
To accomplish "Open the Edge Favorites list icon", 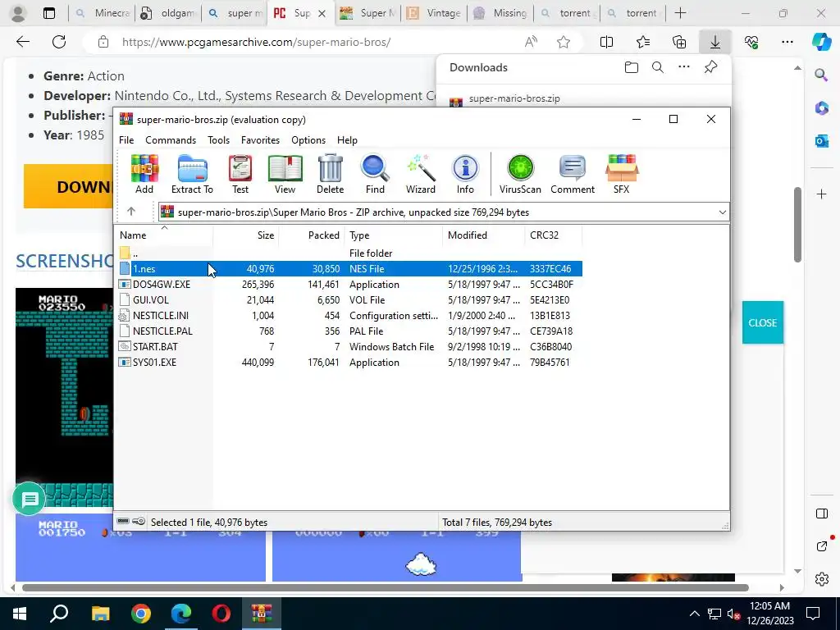I will pos(643,42).
